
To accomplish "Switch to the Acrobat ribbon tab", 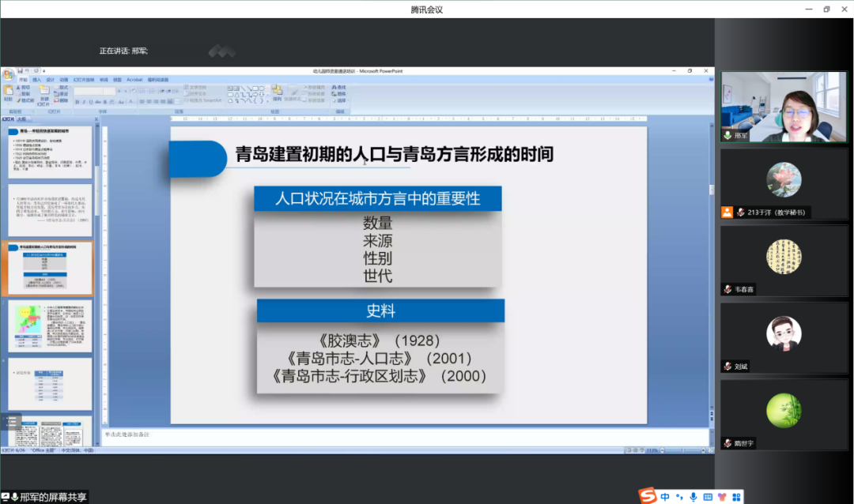I will point(134,80).
